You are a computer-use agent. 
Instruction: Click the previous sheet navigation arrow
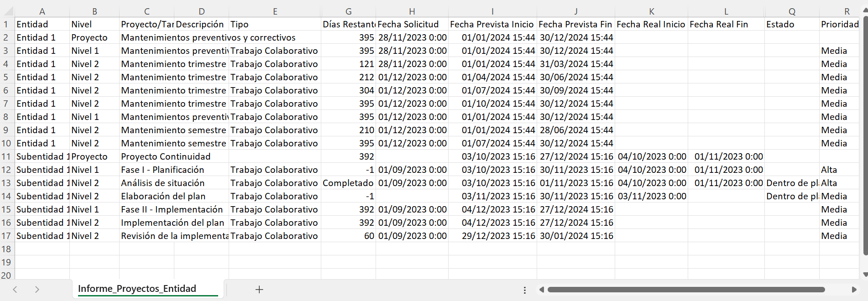click(15, 290)
